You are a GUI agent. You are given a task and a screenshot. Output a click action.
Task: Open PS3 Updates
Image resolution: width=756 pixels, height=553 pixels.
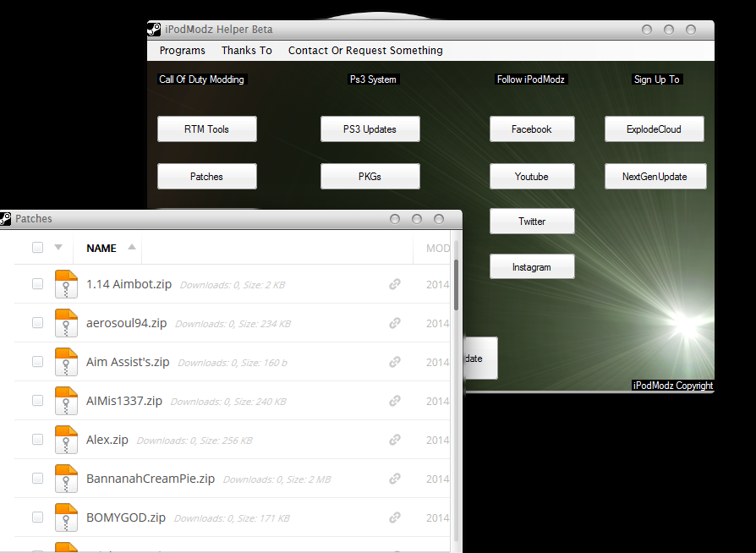pyautogui.click(x=370, y=129)
